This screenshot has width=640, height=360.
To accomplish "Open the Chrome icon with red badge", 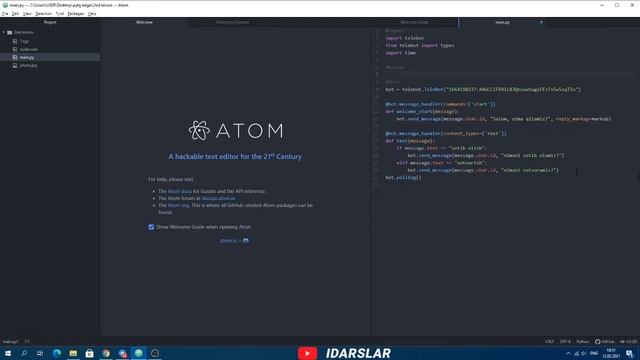I will [122, 353].
